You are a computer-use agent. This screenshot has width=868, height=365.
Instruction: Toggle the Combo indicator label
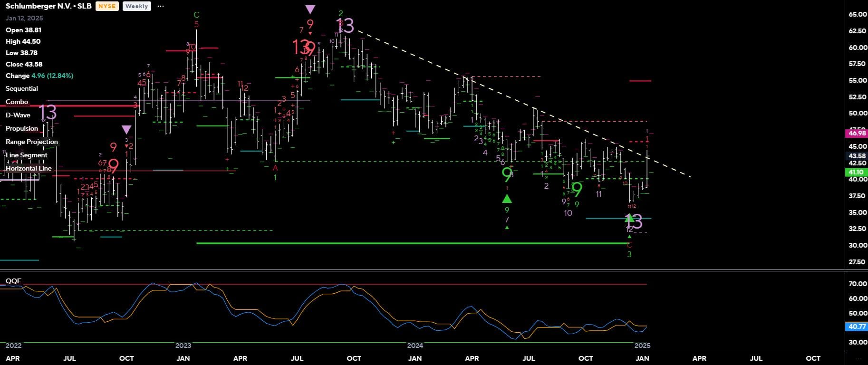pos(17,102)
